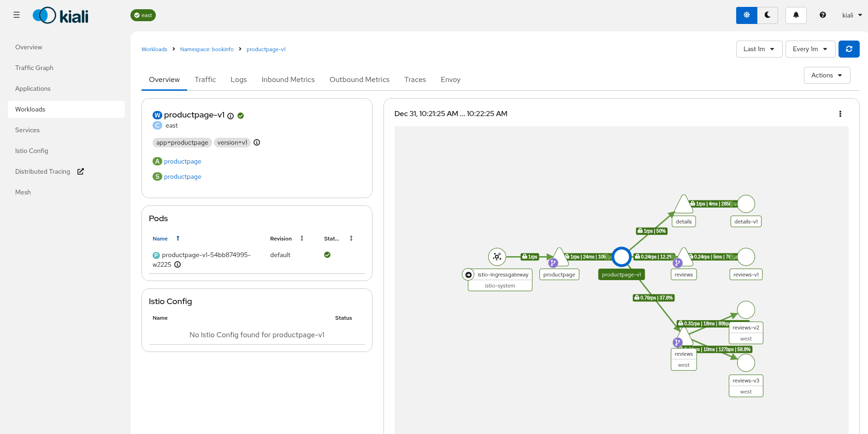The width and height of the screenshot is (868, 434).
Task: Switch to dark theme using the moon icon
Action: (x=767, y=15)
